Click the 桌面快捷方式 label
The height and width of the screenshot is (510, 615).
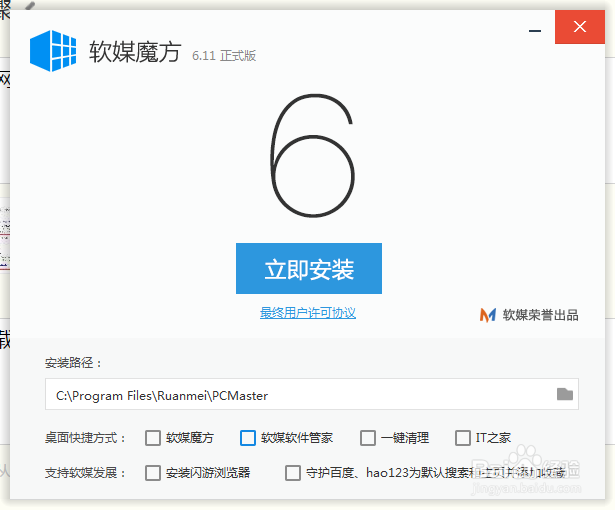click(85, 438)
